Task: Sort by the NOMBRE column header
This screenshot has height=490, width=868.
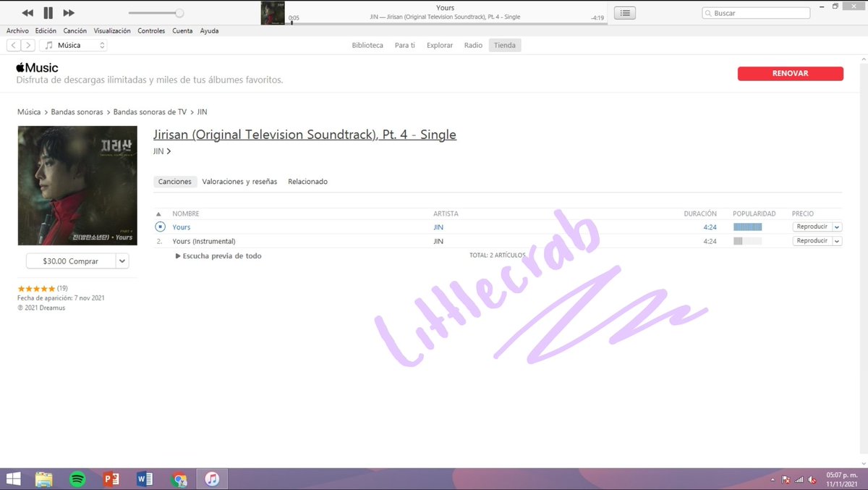Action: tap(186, 214)
